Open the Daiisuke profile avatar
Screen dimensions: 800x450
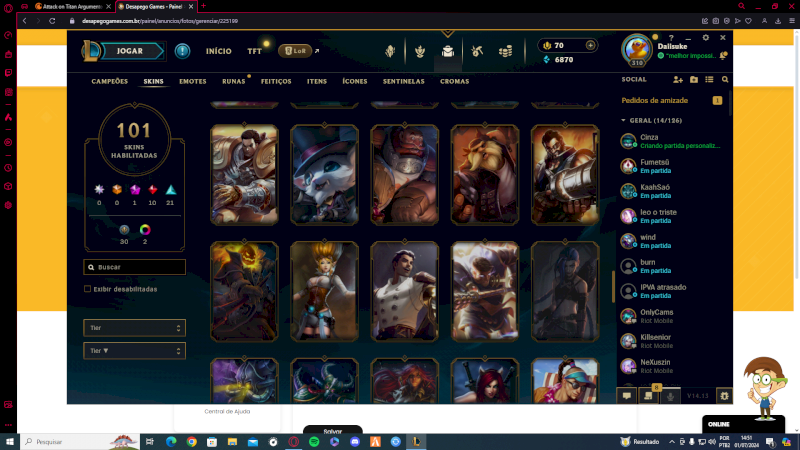636,50
